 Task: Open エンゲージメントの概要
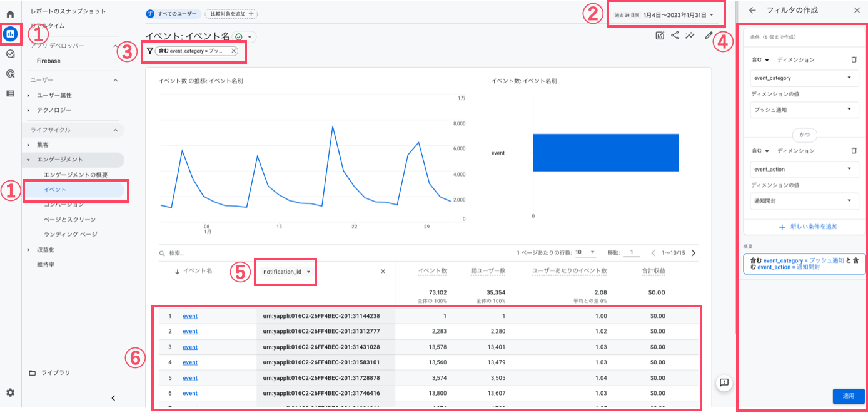pyautogui.click(x=76, y=174)
